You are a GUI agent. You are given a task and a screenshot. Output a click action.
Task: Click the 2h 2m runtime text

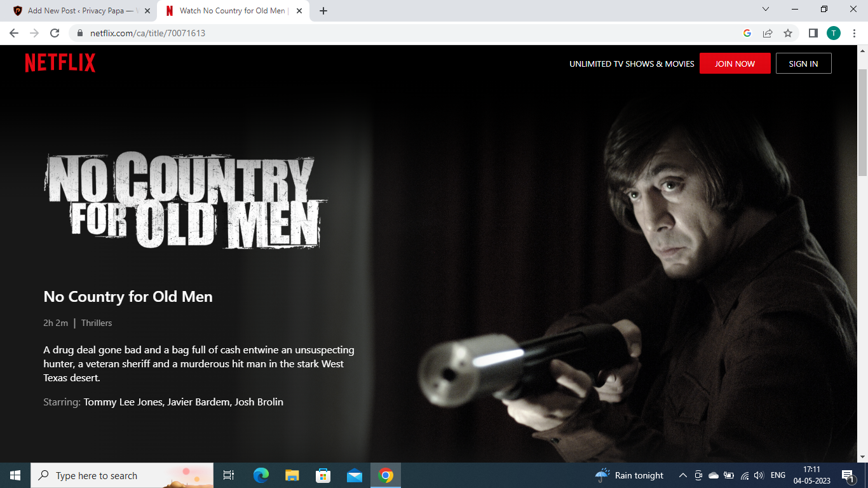56,323
